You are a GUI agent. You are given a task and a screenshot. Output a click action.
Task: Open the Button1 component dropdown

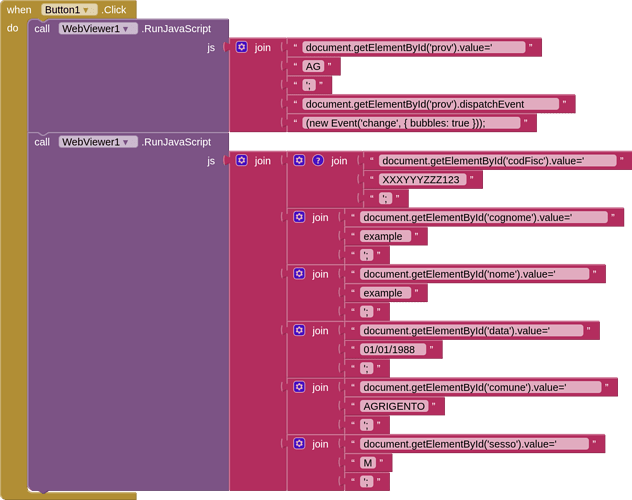pos(69,10)
